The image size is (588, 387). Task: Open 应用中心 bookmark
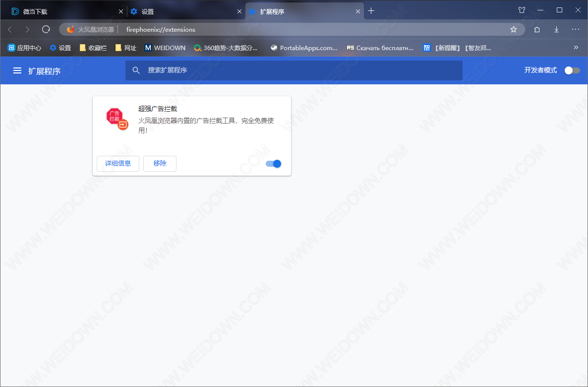tap(24, 48)
